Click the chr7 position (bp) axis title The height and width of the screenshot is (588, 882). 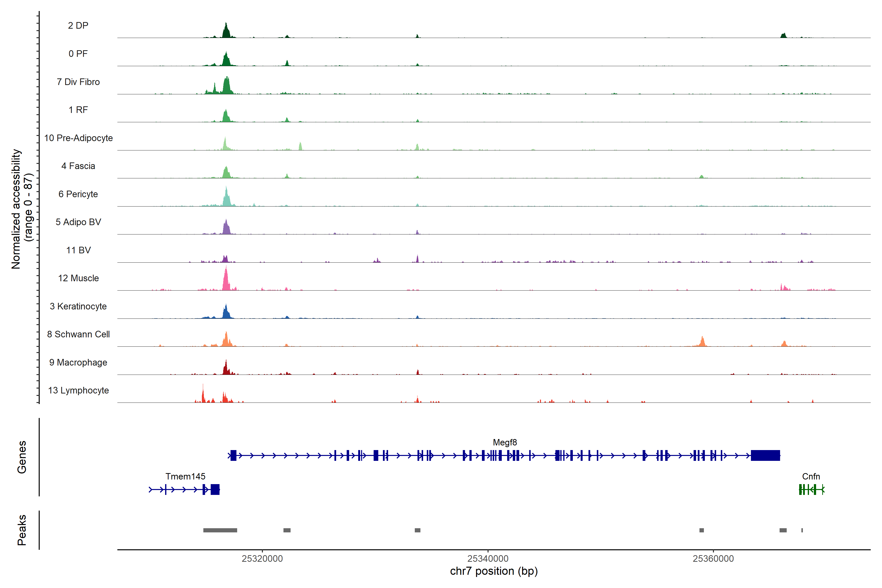493,571
